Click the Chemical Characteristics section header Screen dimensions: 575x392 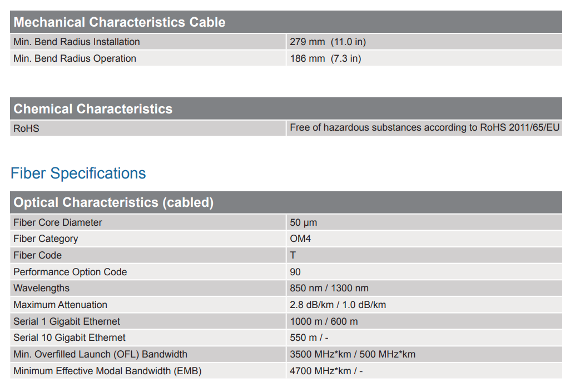pos(93,109)
